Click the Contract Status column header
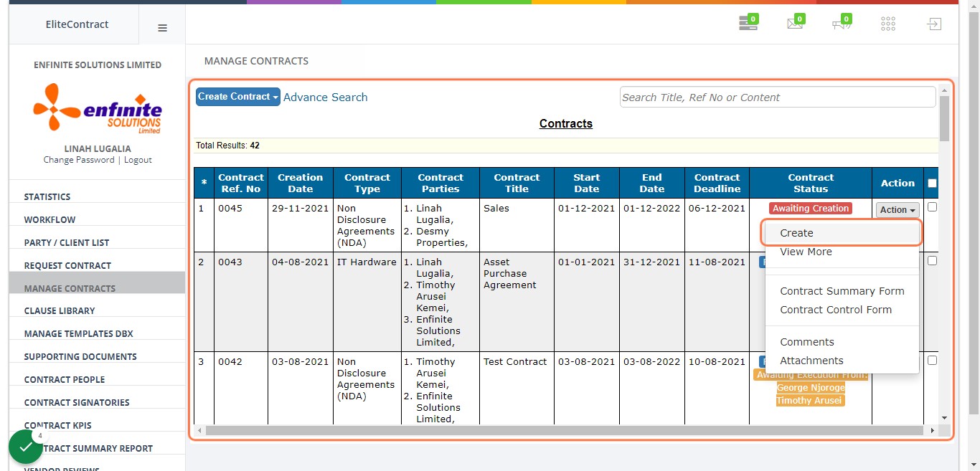Viewport: 980px width, 471px height. 811,183
